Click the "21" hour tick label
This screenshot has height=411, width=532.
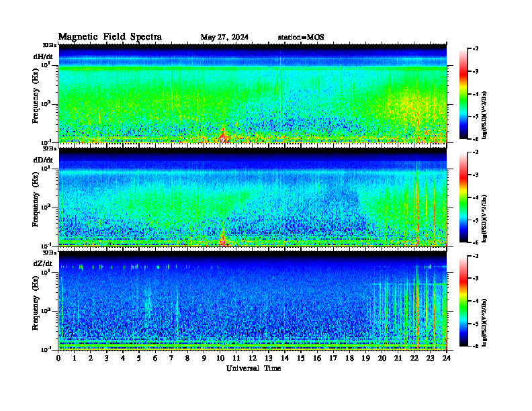pyautogui.click(x=398, y=359)
